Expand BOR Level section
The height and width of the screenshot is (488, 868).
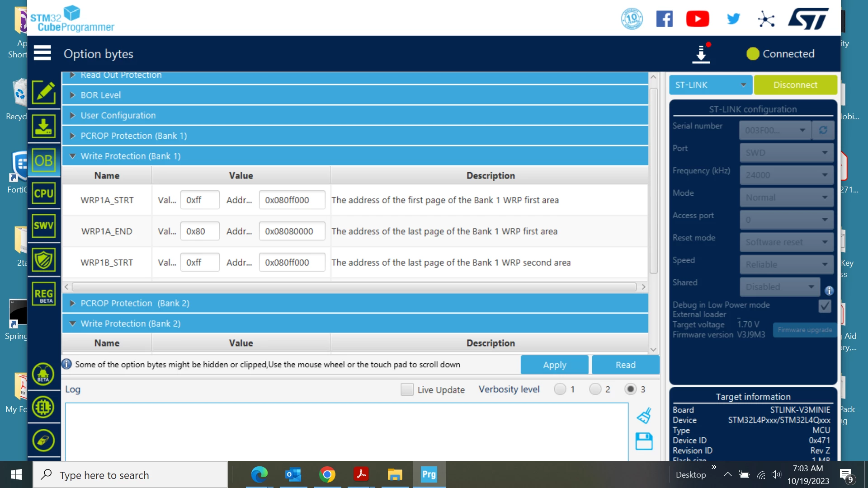click(355, 95)
